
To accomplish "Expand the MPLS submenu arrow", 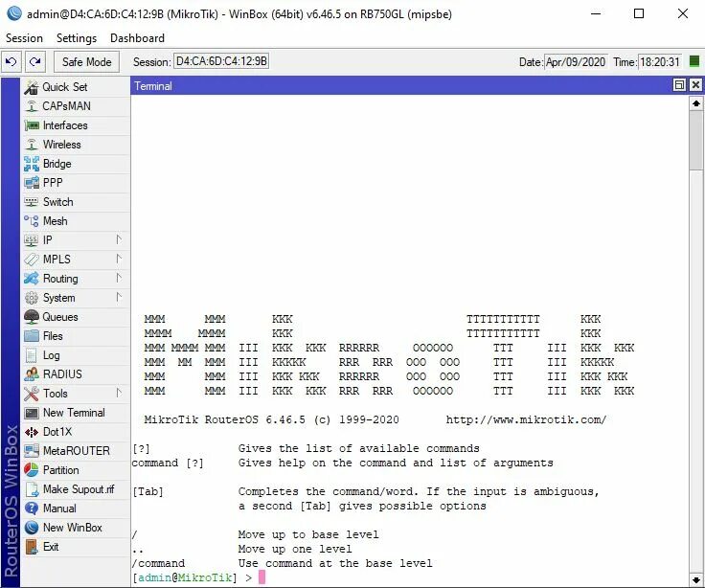I will [x=119, y=259].
